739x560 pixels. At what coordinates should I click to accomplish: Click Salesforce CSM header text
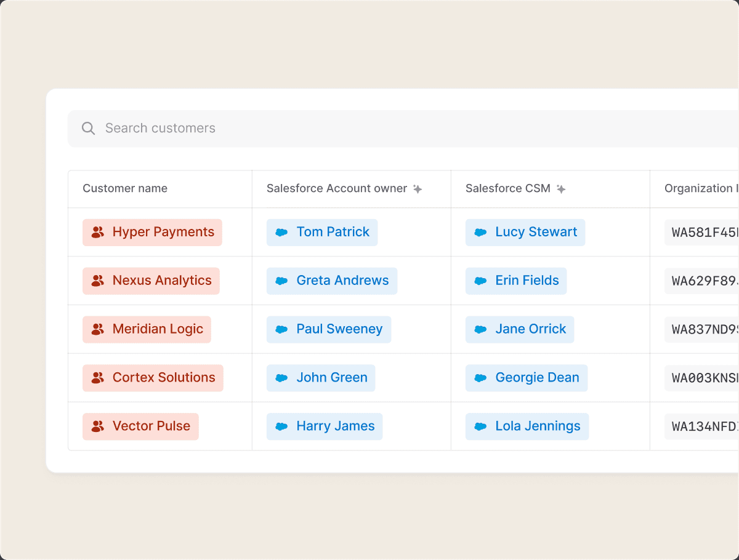508,188
